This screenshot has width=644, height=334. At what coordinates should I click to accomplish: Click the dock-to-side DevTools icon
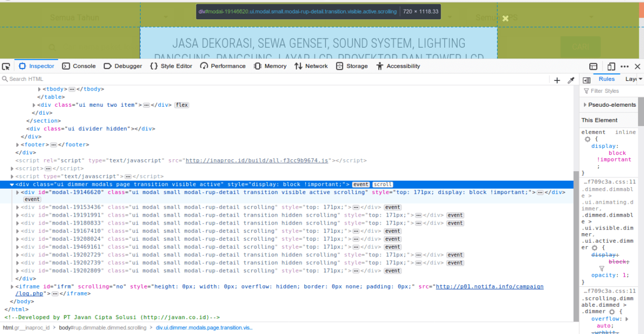tap(593, 66)
